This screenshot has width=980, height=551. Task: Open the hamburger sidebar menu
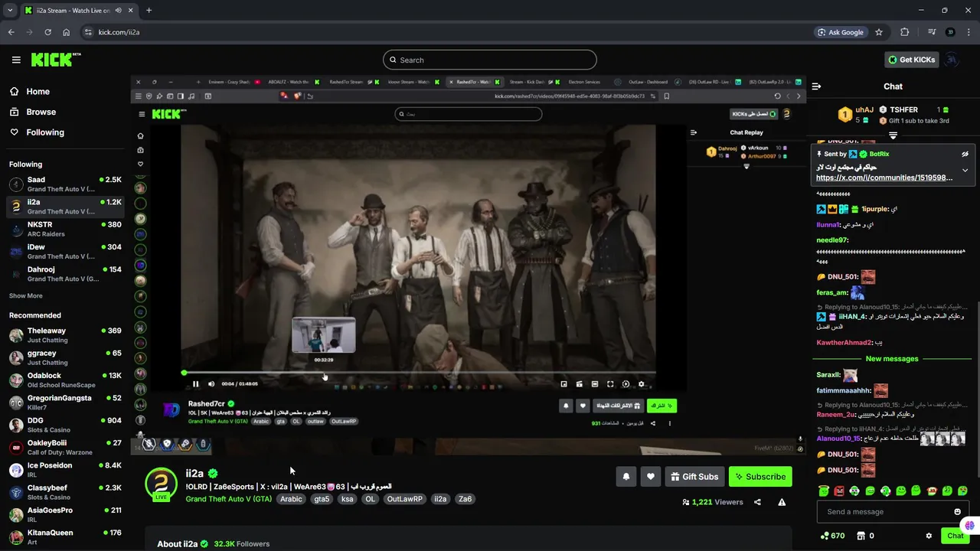point(16,60)
